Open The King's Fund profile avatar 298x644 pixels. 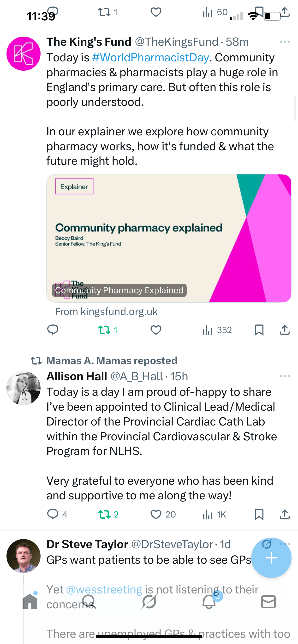(24, 54)
